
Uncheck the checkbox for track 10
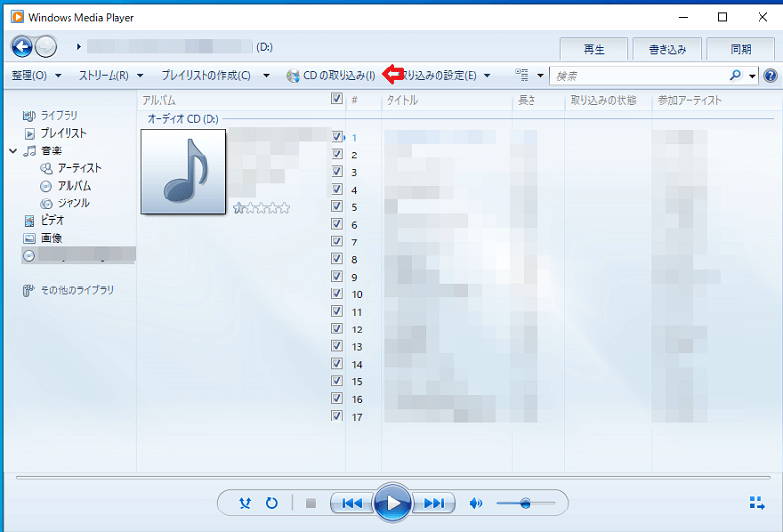click(337, 293)
